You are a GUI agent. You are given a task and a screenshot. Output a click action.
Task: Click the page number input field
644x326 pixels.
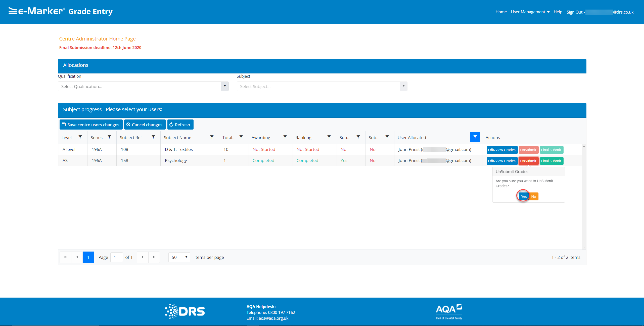pos(116,257)
